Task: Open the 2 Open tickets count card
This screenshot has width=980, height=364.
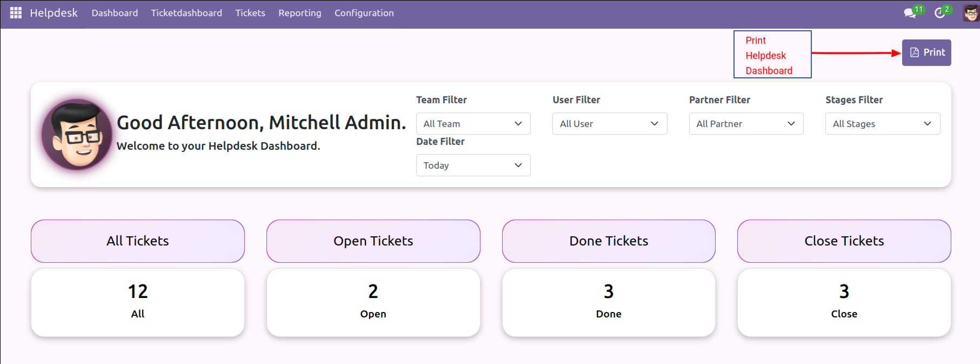Action: coord(374,303)
